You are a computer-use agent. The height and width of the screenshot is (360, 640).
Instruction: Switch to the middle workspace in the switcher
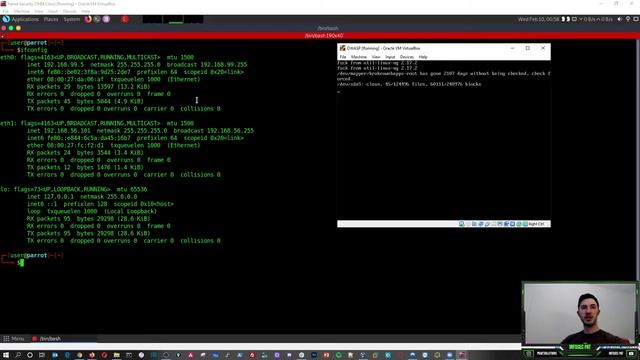pyautogui.click(x=173, y=19)
